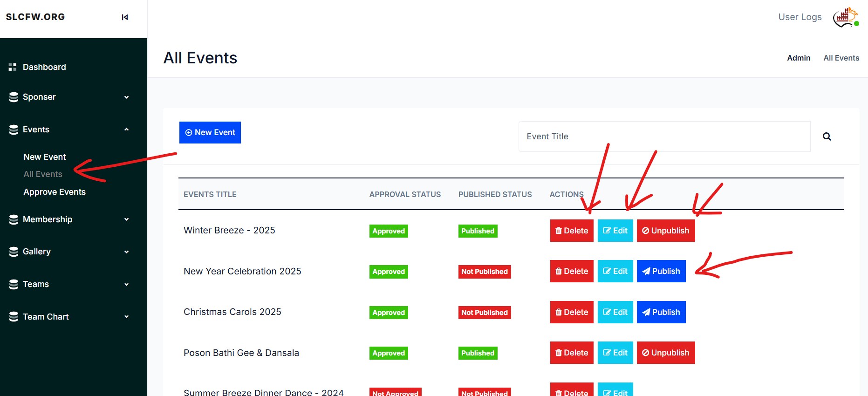
Task: Click the Sponser menu label
Action: 39,97
